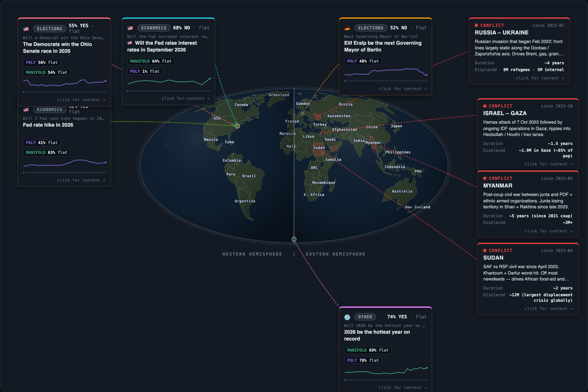Open context link on Myanmar card

tap(548, 231)
